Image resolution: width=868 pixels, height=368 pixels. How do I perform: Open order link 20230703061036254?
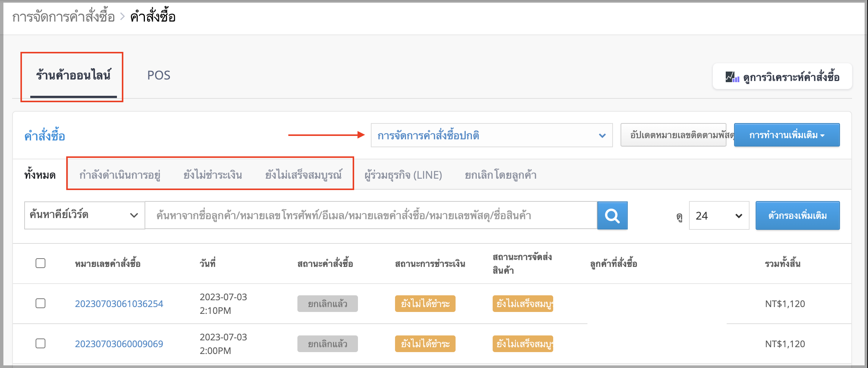tap(119, 304)
